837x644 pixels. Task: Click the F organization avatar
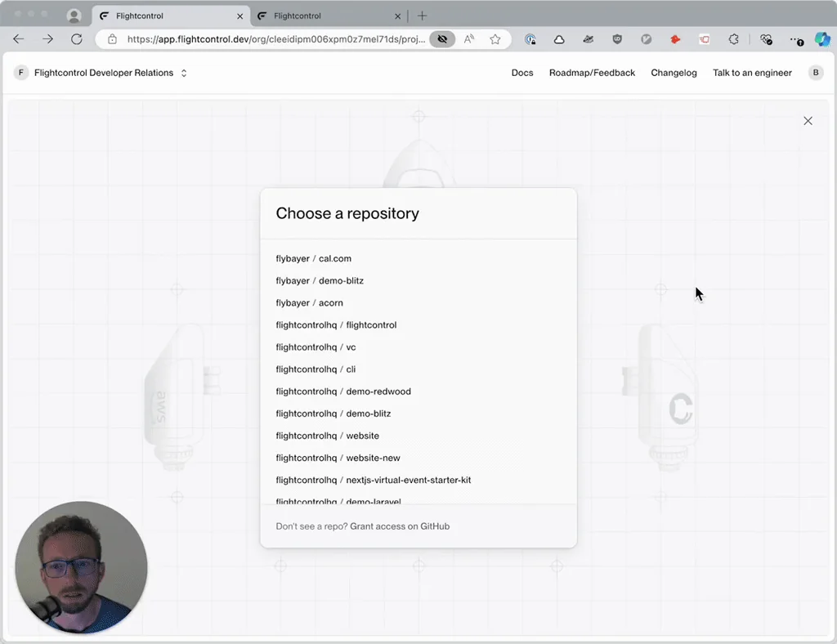tap(20, 73)
